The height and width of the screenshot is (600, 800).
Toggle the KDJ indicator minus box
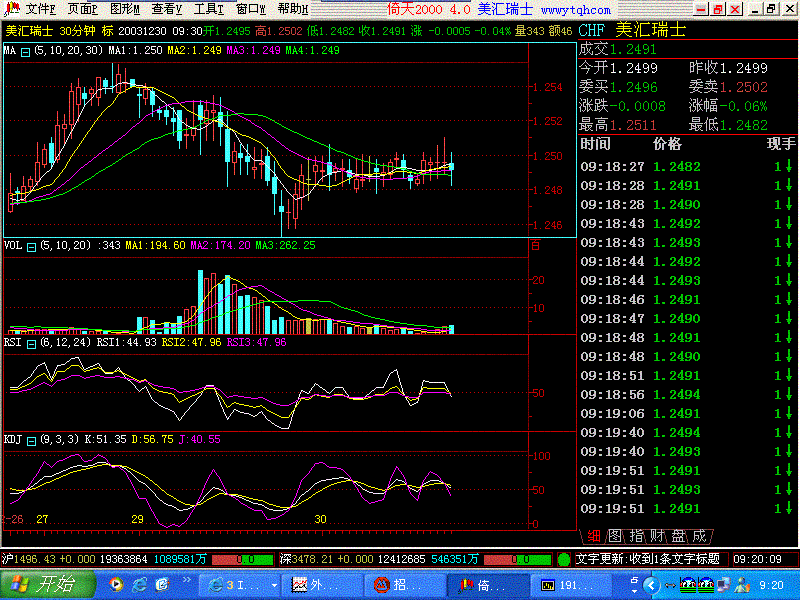point(31,441)
